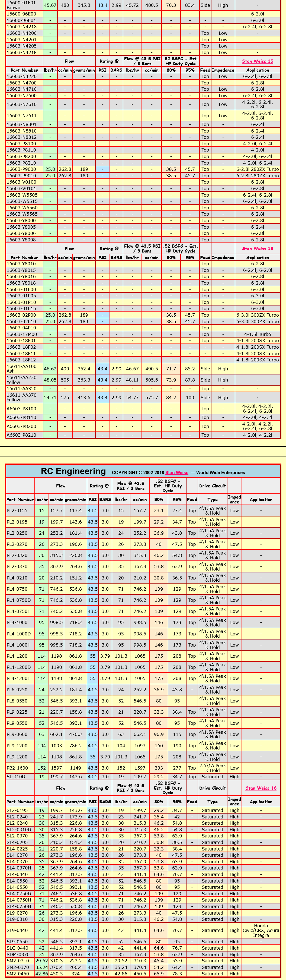Select the 16603-P9000 part number cell
The width and height of the screenshot is (286, 980).
(x=21, y=169)
